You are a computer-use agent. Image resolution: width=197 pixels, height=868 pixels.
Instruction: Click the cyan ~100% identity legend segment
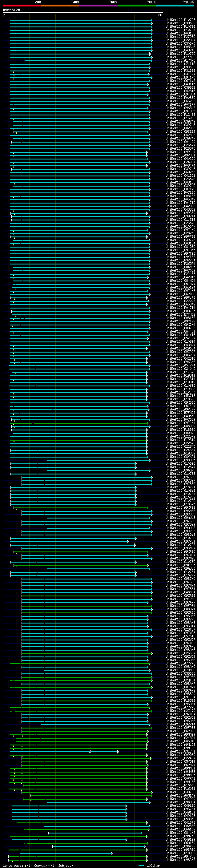175,6
